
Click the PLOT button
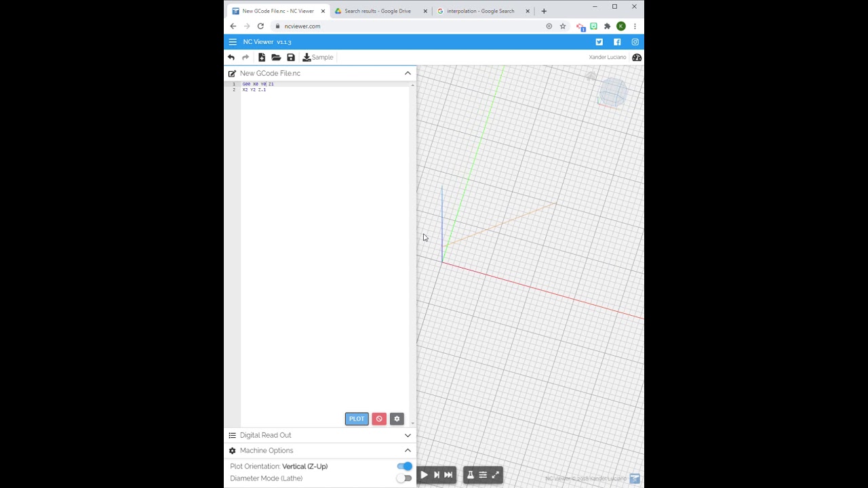click(357, 419)
